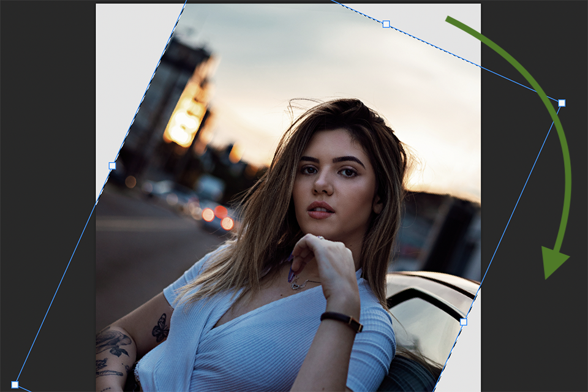The width and height of the screenshot is (588, 392).
Task: Click the wristwatch in the photo
Action: click(340, 318)
